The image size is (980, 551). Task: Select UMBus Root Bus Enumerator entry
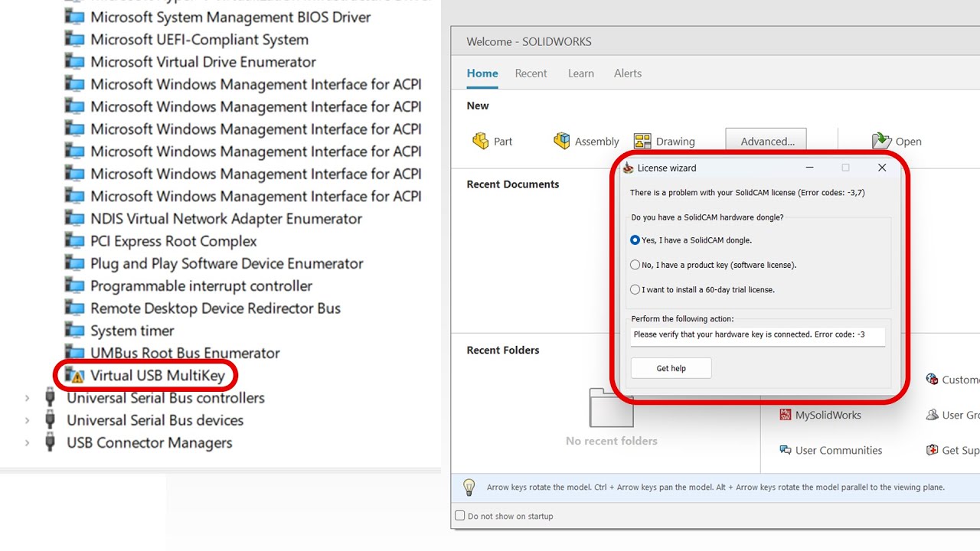pyautogui.click(x=185, y=353)
